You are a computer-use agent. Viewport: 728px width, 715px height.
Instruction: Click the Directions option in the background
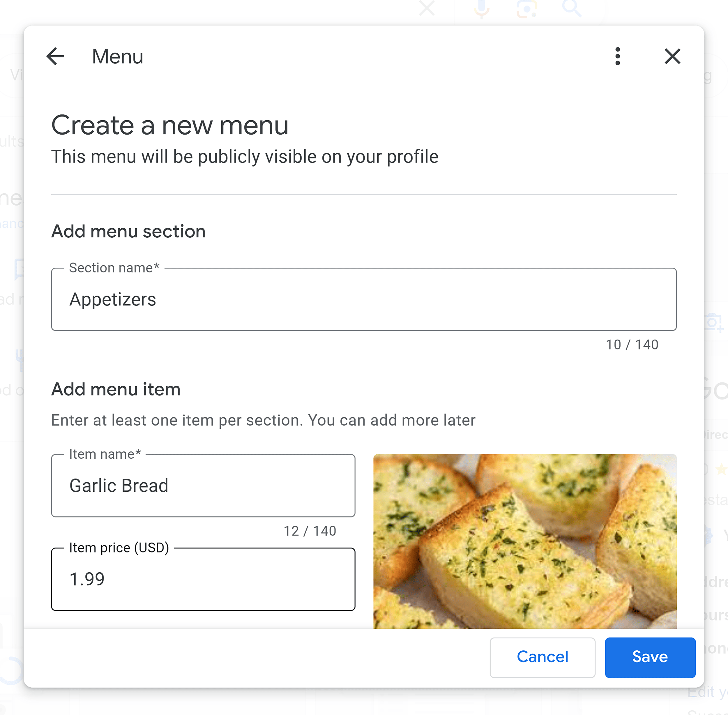click(717, 435)
